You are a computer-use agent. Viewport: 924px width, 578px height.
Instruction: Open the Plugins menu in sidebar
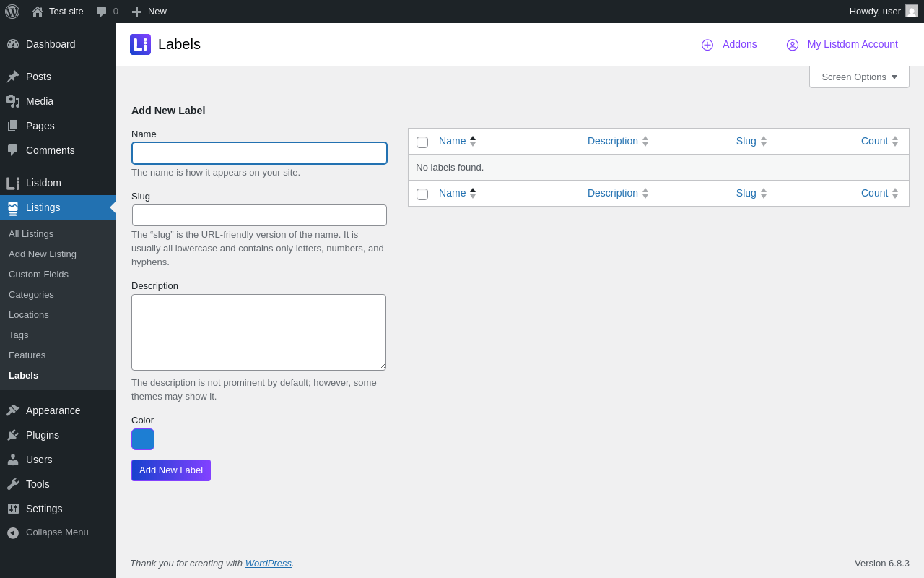tap(43, 435)
